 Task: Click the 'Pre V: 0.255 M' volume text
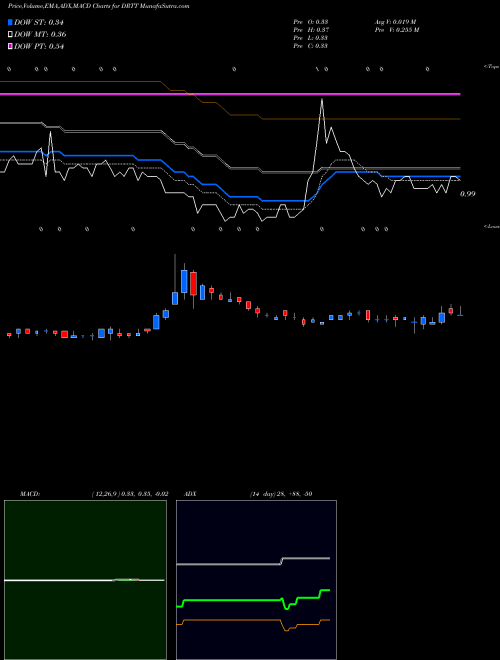click(397, 30)
